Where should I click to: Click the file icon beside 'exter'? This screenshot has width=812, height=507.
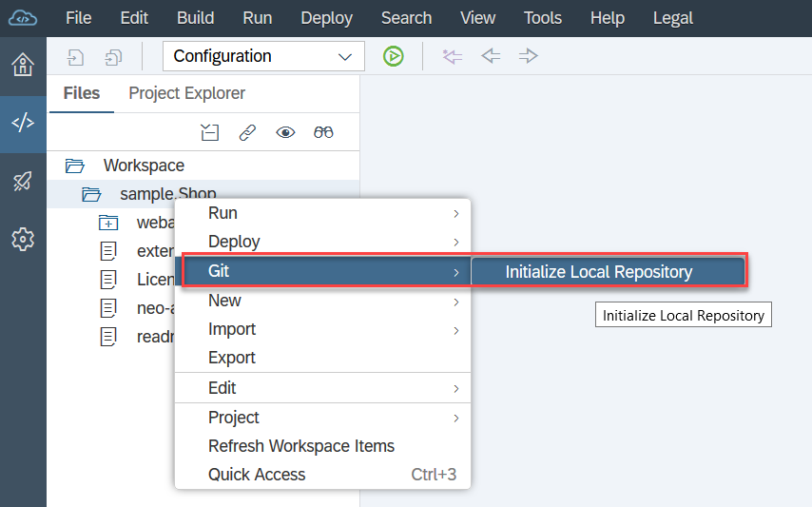point(108,251)
